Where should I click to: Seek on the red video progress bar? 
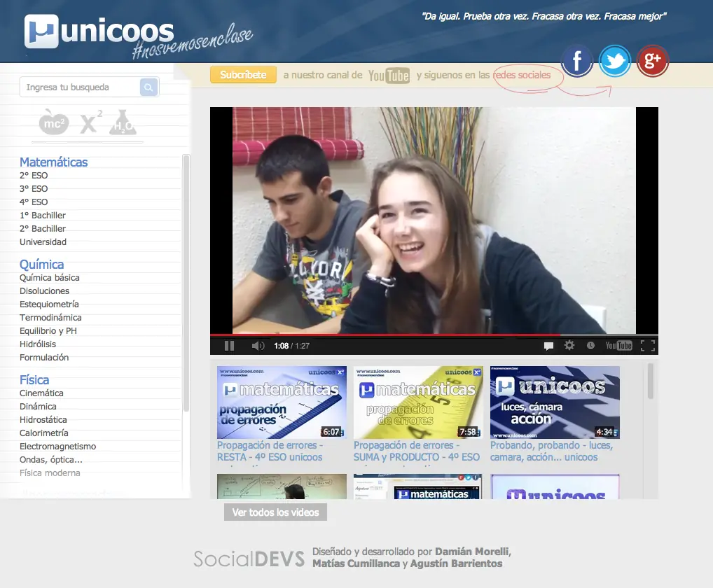[420, 335]
